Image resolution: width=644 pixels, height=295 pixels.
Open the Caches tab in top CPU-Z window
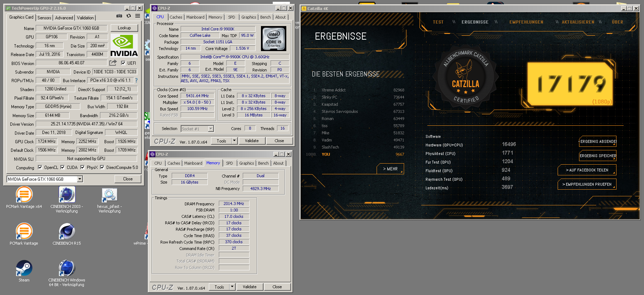[176, 17]
